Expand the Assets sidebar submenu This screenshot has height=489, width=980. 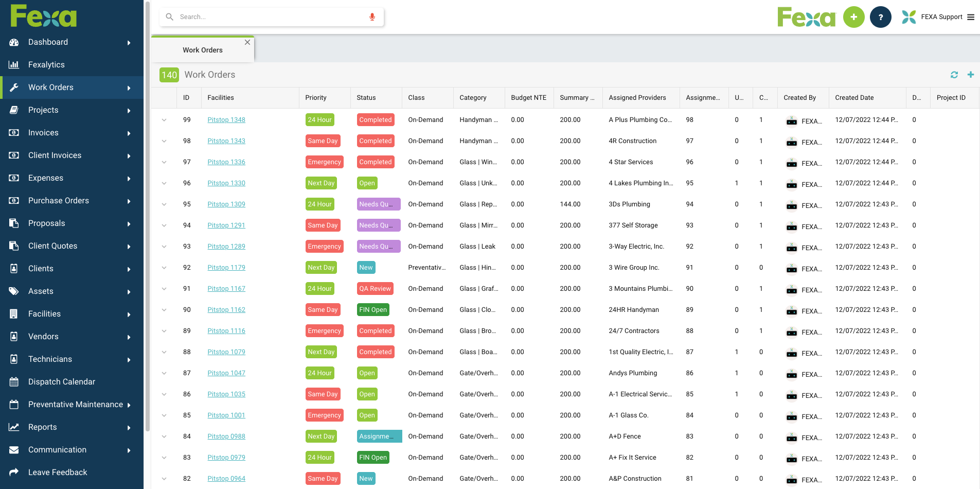pos(129,291)
